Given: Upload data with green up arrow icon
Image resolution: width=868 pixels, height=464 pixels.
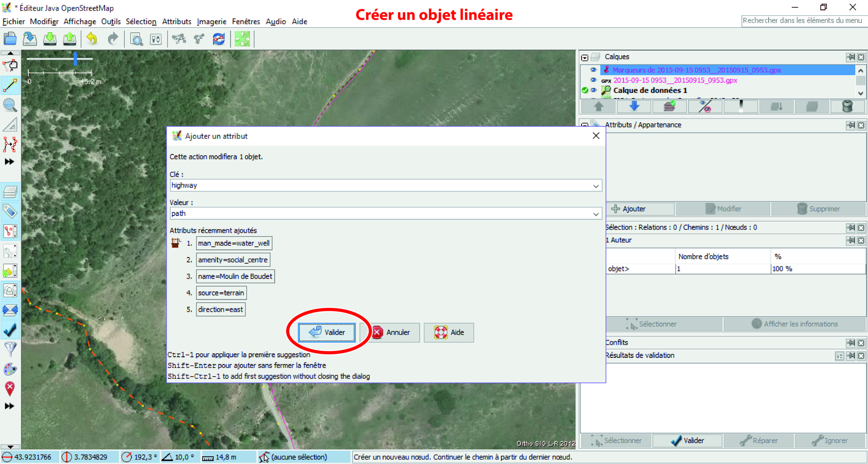Looking at the screenshot, I should [x=70, y=39].
